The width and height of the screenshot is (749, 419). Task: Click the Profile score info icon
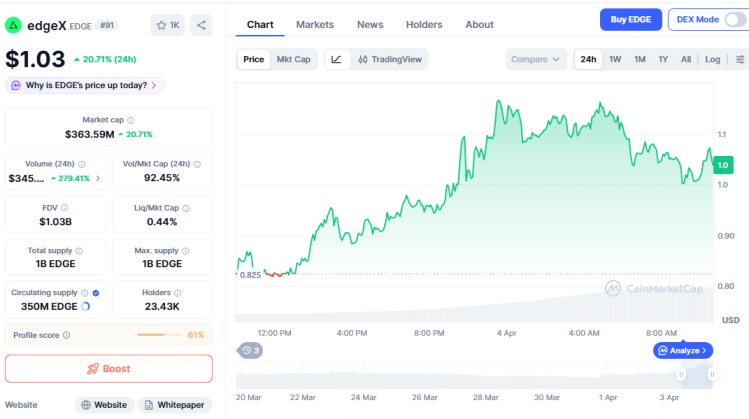click(69, 335)
